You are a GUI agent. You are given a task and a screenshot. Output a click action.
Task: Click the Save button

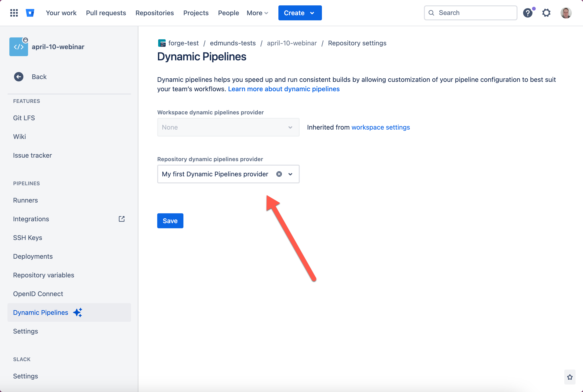coord(170,221)
